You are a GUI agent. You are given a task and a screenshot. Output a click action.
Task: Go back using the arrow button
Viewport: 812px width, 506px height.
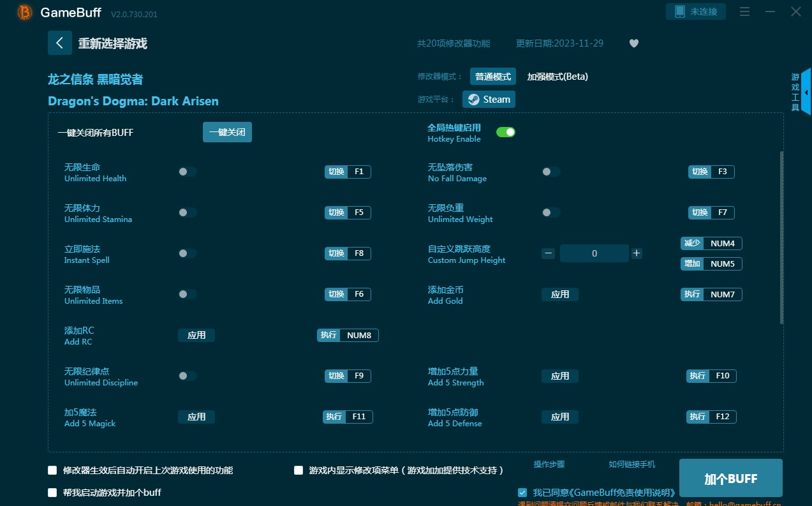(60, 43)
